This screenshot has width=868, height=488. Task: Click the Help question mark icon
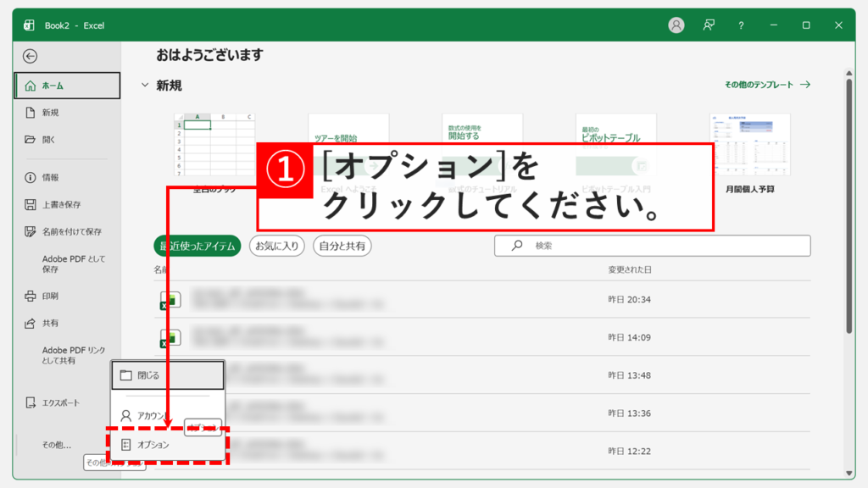tap(742, 25)
